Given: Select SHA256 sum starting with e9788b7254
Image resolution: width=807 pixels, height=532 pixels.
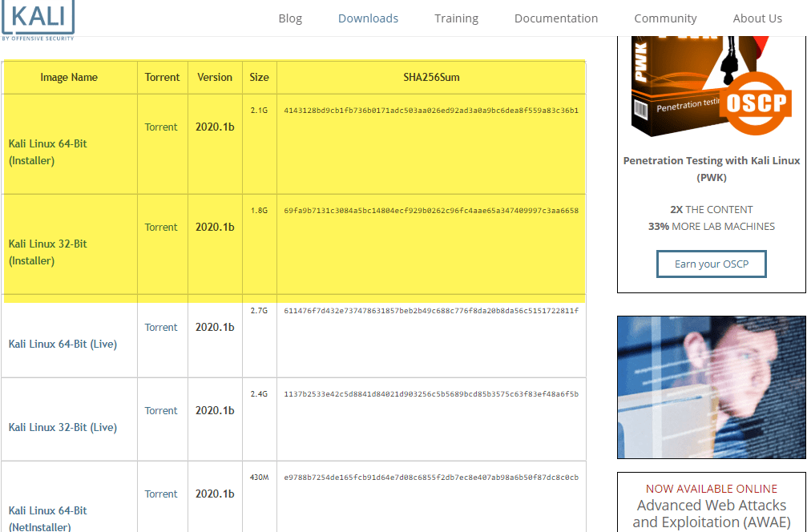Looking at the screenshot, I should pos(431,478).
